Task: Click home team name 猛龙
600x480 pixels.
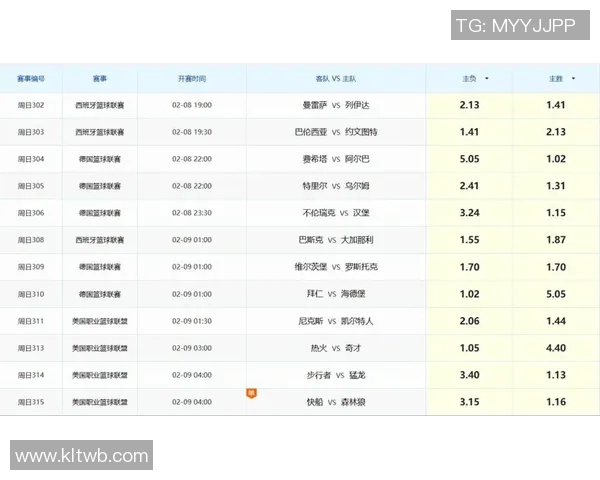Action: pos(357,375)
